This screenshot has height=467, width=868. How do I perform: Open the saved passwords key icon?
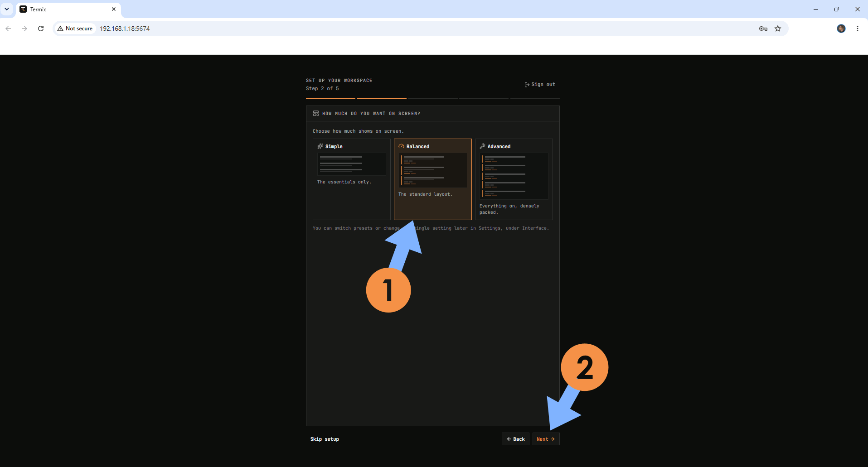(763, 29)
